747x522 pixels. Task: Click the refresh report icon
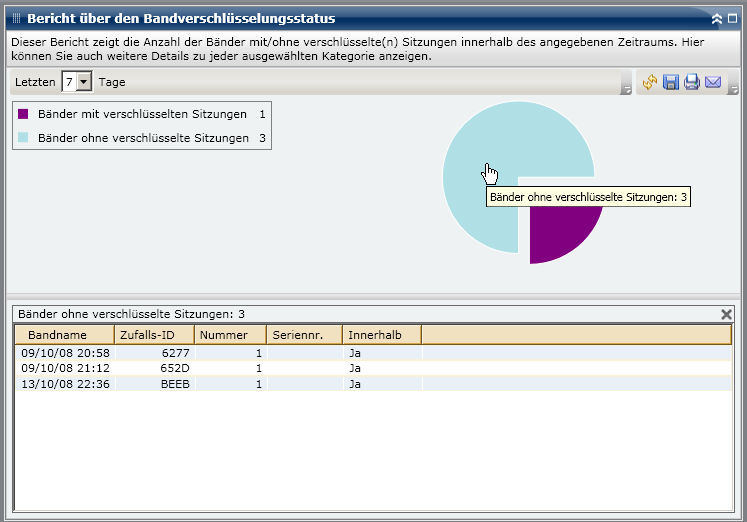(650, 82)
